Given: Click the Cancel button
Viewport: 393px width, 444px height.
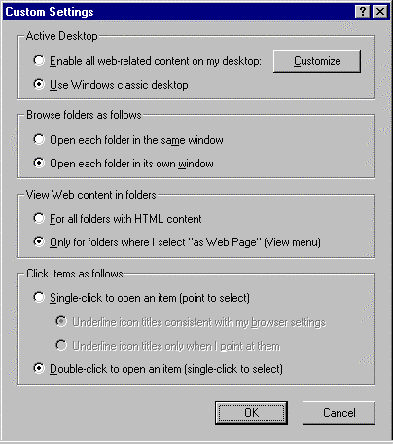Looking at the screenshot, I should 339,413.
